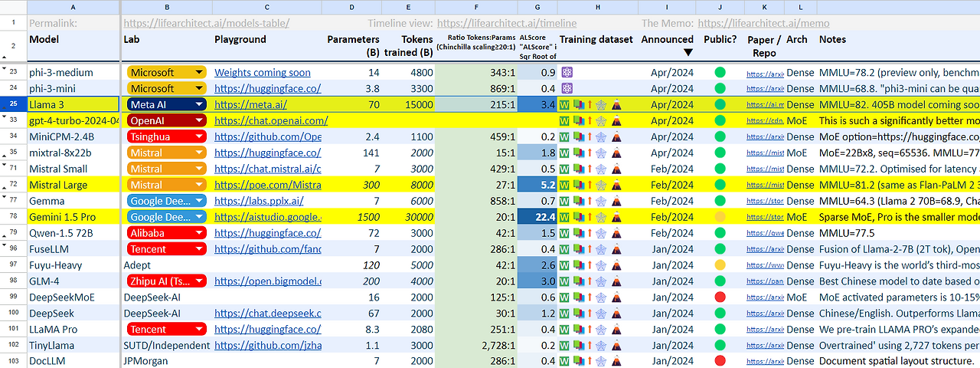The width and height of the screenshot is (980, 368).
Task: Select the 2,728:1 ratio cell
Action: [475, 346]
